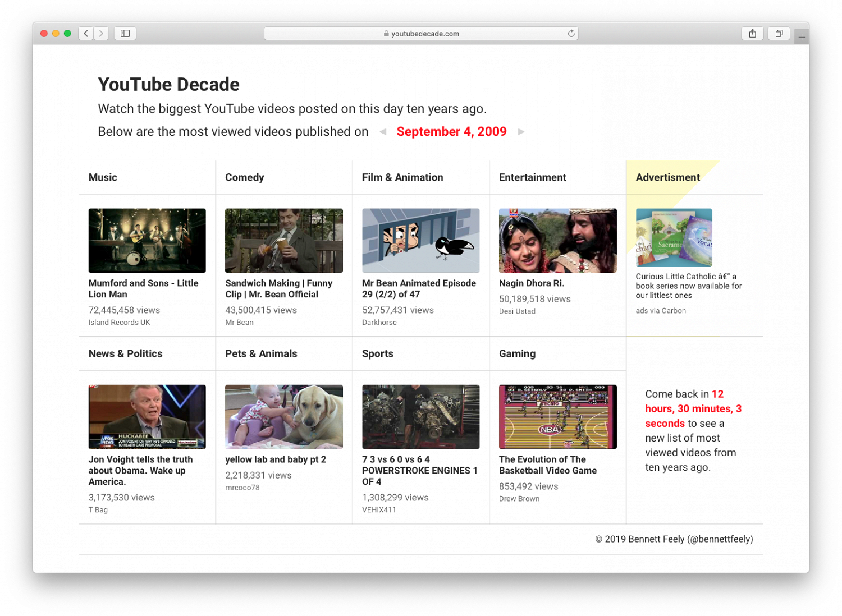The width and height of the screenshot is (842, 616).
Task: Click the News & Politics heading
Action: (x=126, y=354)
